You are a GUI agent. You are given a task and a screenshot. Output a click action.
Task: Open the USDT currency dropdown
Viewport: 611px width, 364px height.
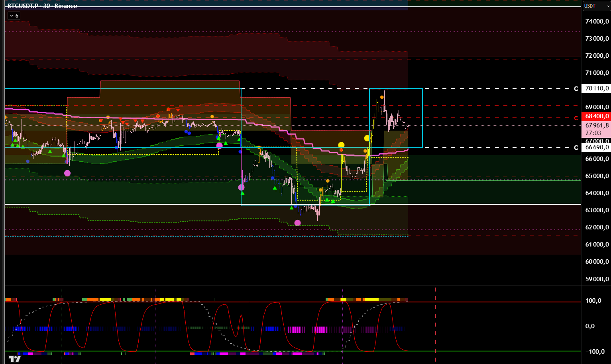(596, 6)
